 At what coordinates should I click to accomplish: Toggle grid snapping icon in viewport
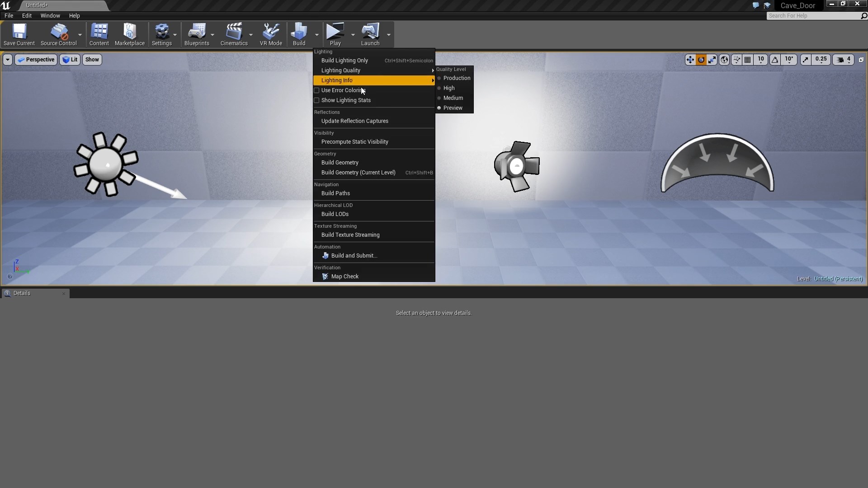(748, 60)
